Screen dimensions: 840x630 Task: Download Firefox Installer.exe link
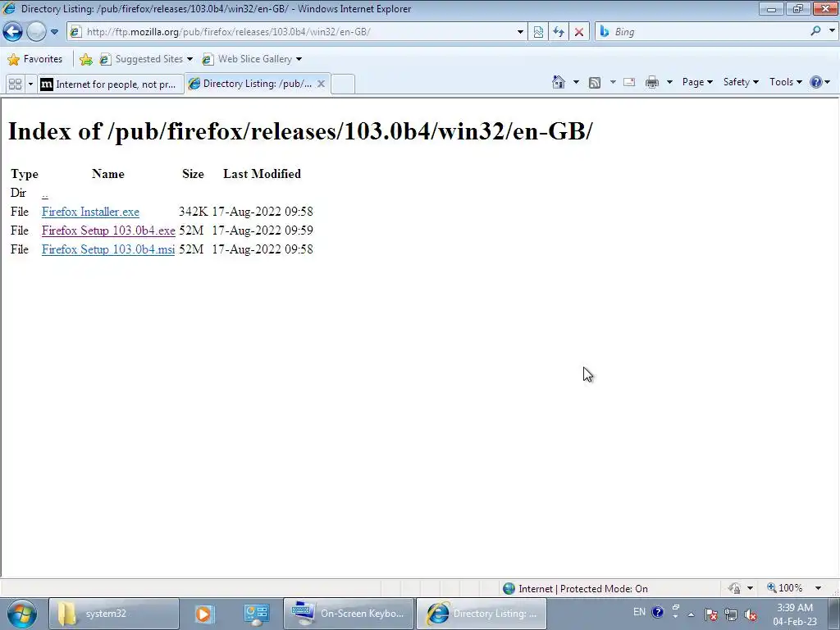(x=90, y=212)
